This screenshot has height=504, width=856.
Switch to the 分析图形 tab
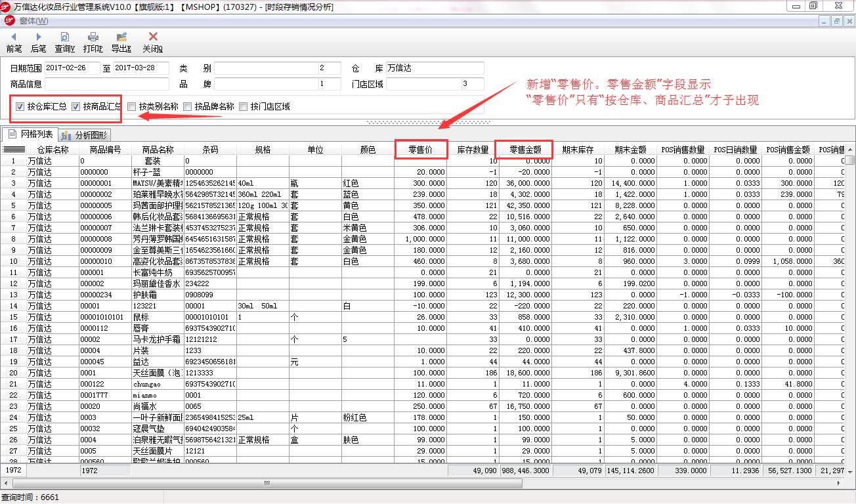coord(84,135)
